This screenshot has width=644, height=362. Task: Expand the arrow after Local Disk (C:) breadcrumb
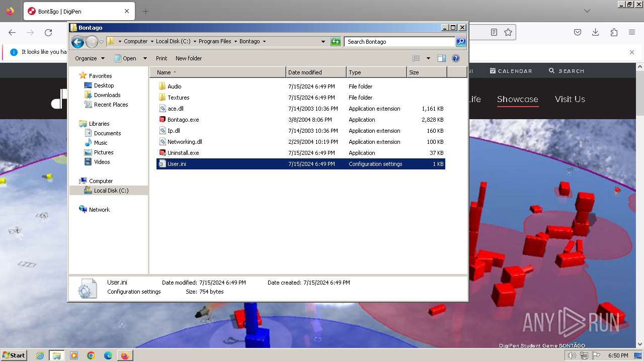coord(195,41)
